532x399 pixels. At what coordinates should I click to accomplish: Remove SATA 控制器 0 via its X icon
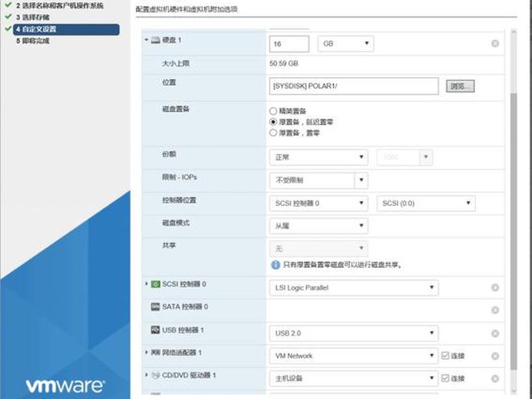pos(495,310)
